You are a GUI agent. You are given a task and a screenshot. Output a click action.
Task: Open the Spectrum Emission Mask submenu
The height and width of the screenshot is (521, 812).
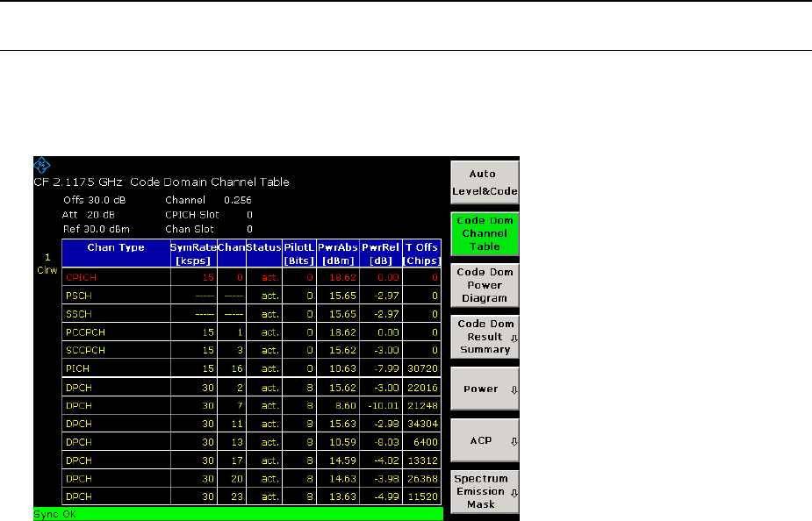(x=485, y=491)
